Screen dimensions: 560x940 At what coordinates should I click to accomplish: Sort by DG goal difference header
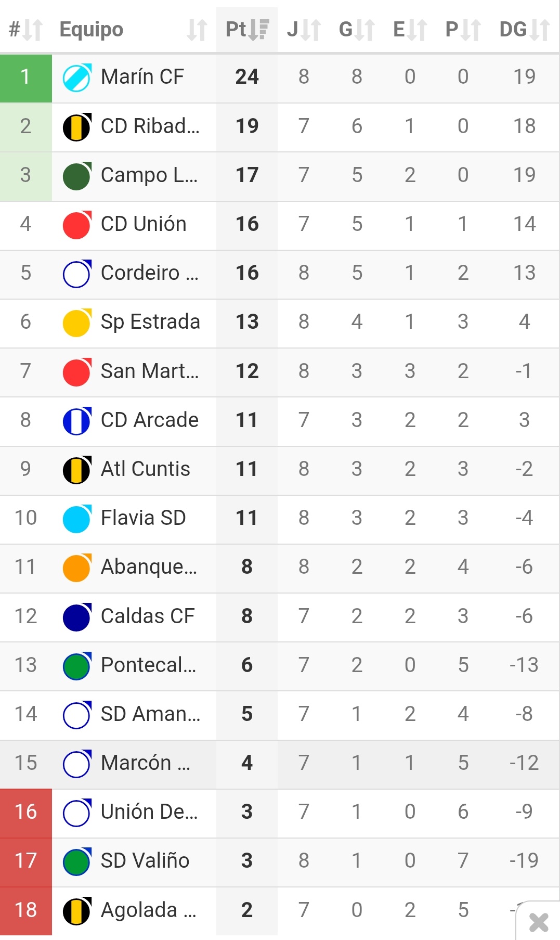[524, 30]
